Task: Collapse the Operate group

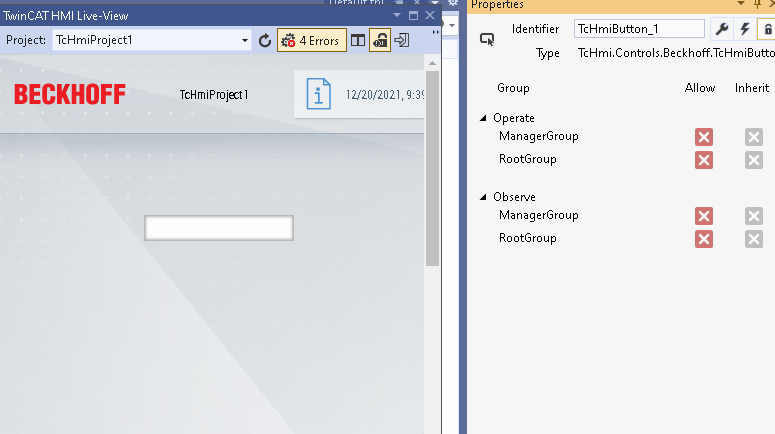Action: pos(483,118)
